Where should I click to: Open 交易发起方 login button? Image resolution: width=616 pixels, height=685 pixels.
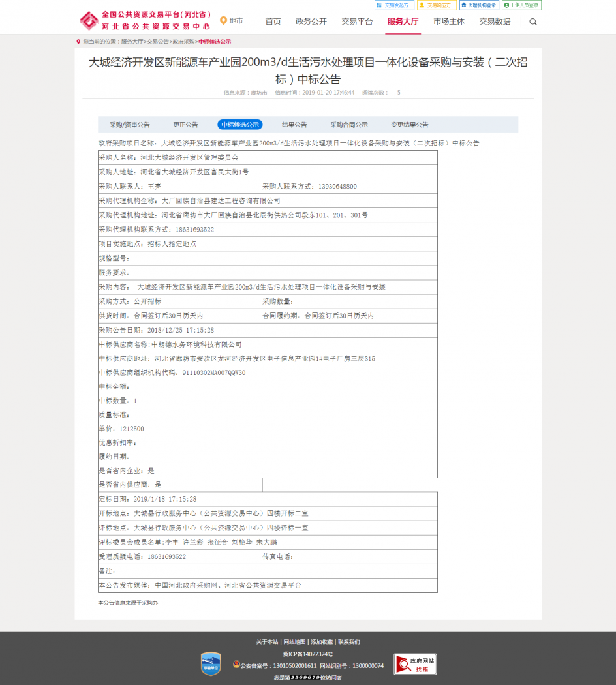point(394,5)
